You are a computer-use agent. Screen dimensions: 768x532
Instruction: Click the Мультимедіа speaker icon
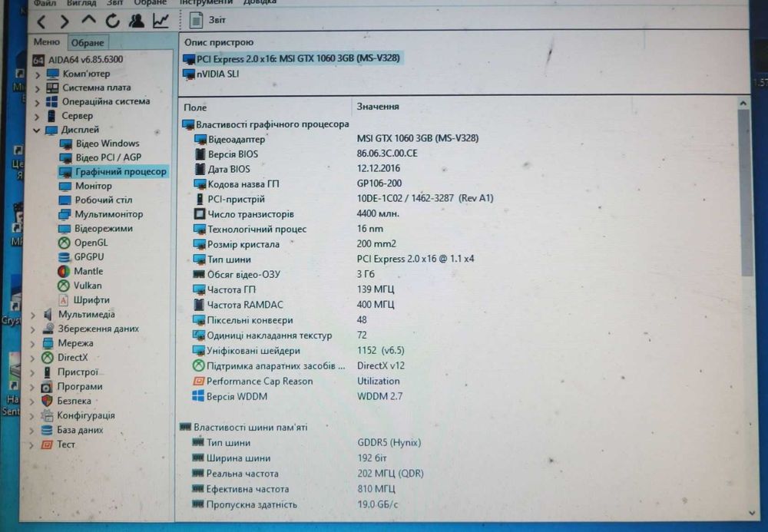click(48, 315)
